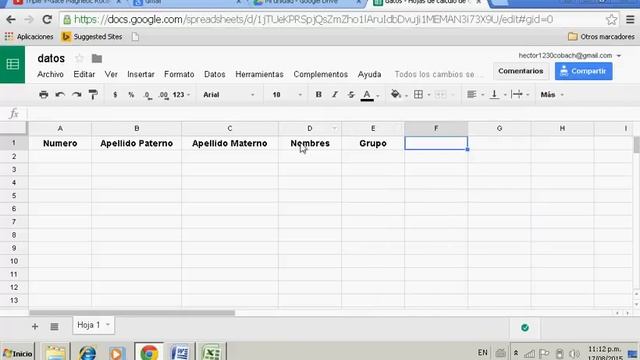
Task: Open Otros marcadores folder
Action: (x=601, y=37)
